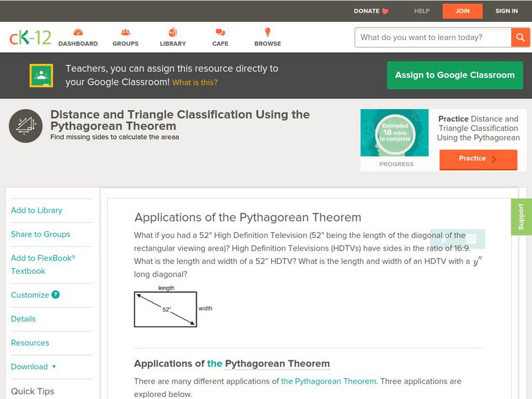The height and width of the screenshot is (399, 532).
Task: Click Add to Library link
Action: pyautogui.click(x=37, y=210)
